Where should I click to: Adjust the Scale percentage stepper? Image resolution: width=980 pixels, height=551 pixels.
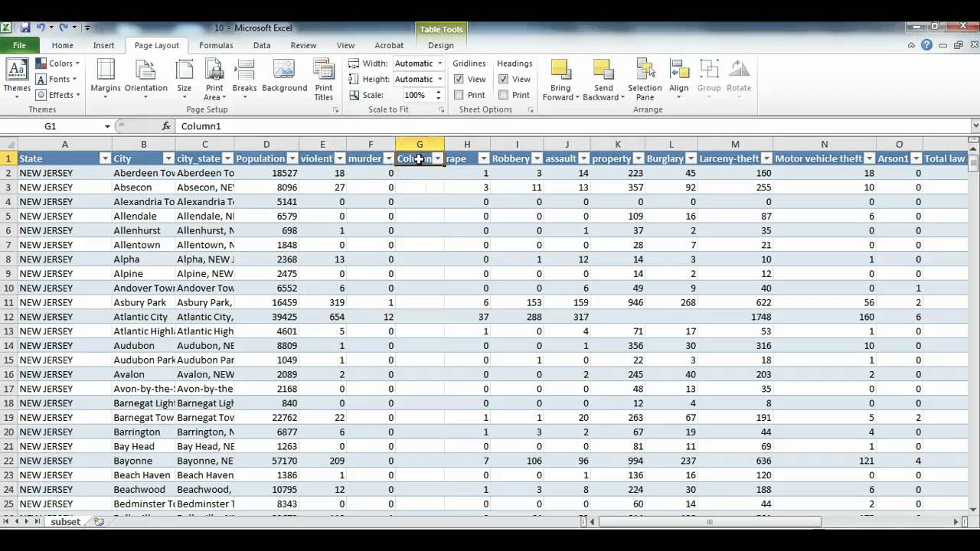[439, 95]
